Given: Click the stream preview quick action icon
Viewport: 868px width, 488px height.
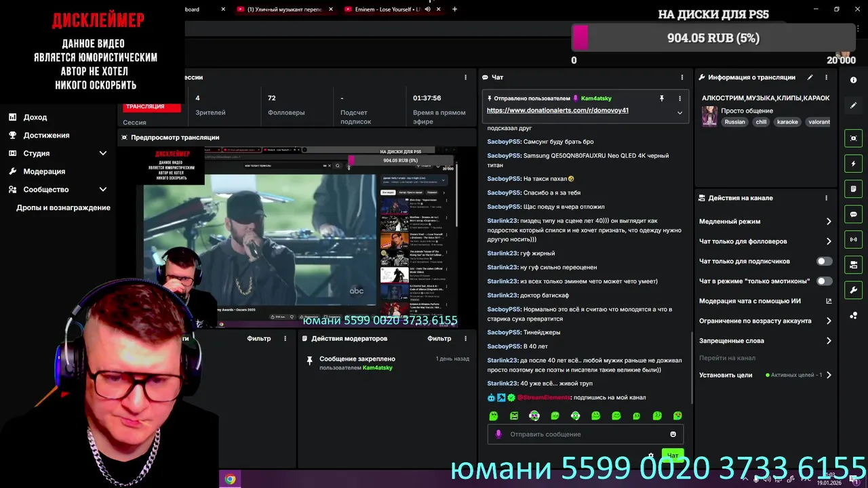Looking at the screenshot, I should coord(853,138).
